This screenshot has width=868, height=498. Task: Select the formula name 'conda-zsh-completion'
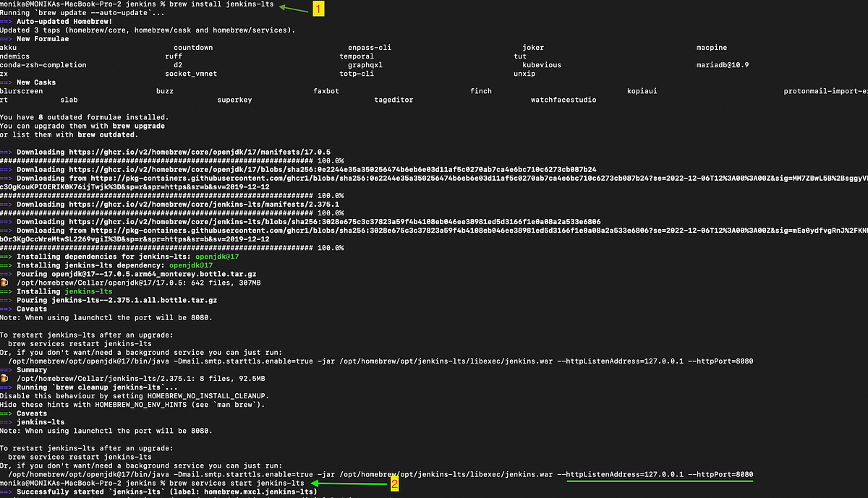point(43,65)
